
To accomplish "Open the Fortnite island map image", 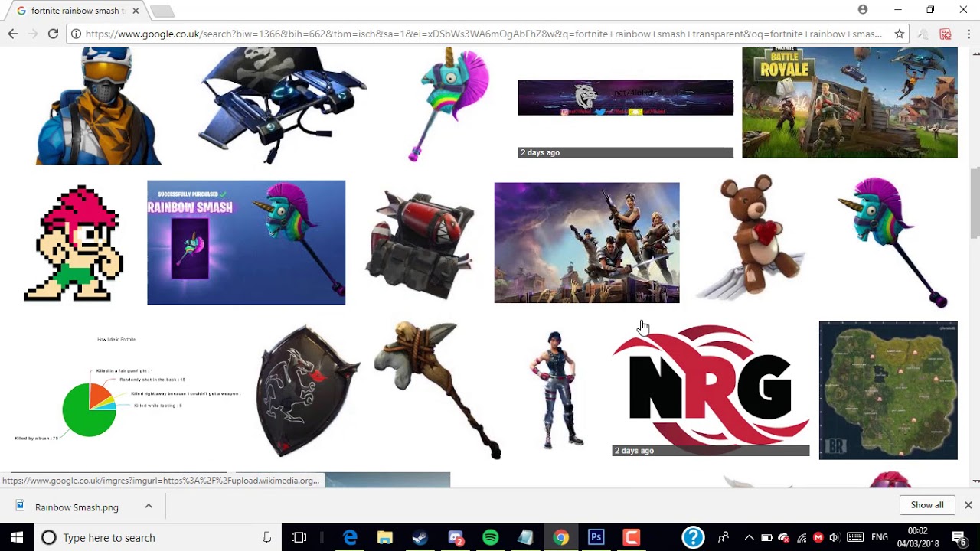I will point(888,390).
